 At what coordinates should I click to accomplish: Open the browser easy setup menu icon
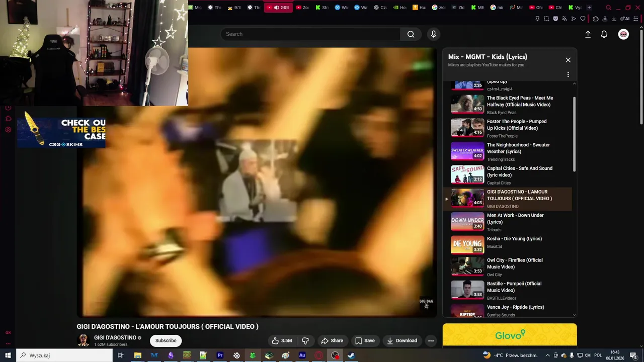(x=636, y=19)
